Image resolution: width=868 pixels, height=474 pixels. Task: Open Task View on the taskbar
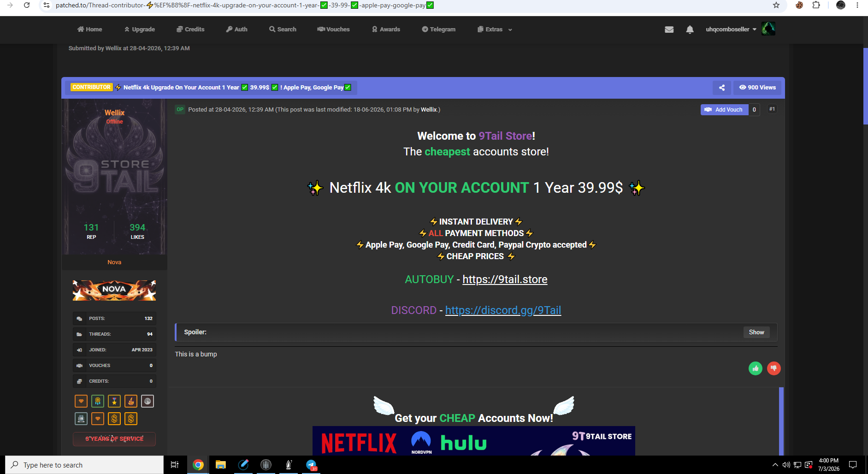coord(175,465)
